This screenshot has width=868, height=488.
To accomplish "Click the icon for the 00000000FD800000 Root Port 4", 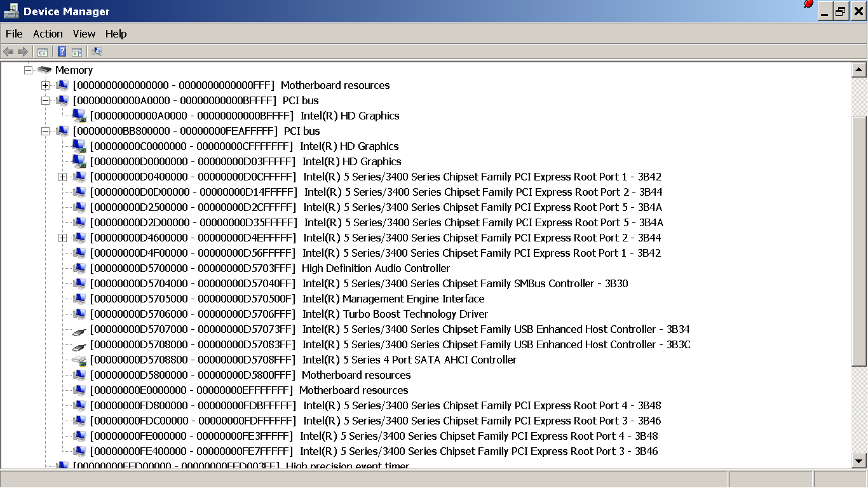I will pyautogui.click(x=79, y=405).
